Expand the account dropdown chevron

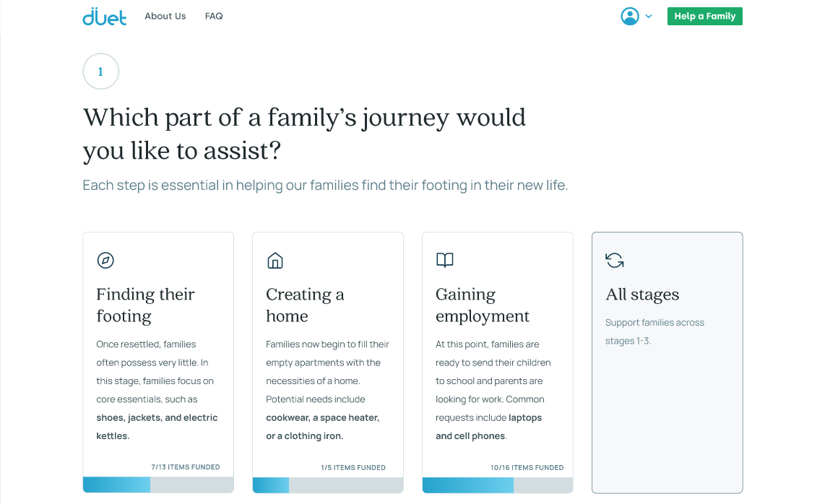(649, 17)
